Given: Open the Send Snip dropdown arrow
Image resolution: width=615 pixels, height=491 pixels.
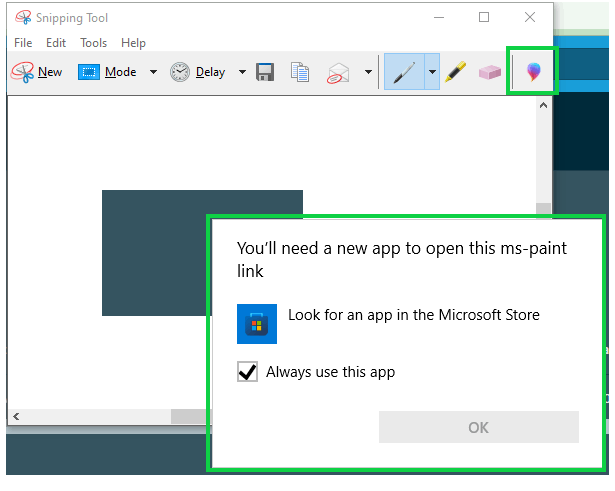Looking at the screenshot, I should tap(368, 72).
